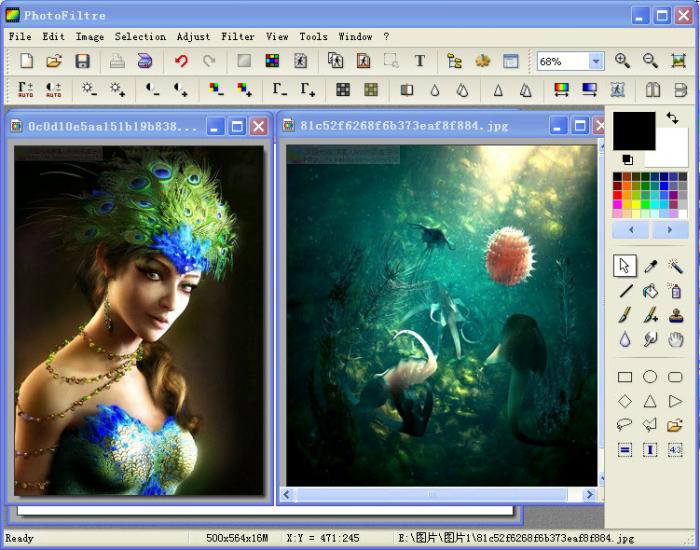Click the Zoom Out magnifier
The width and height of the screenshot is (700, 550).
(x=650, y=61)
